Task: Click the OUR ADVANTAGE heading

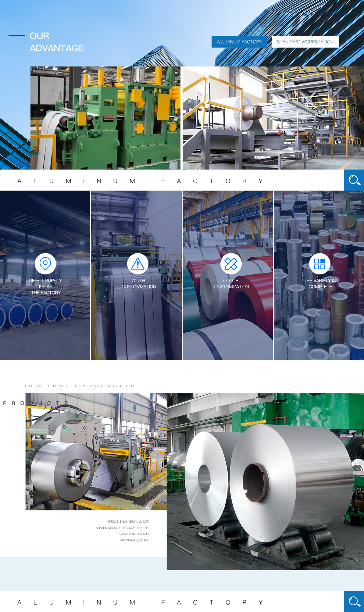Action: pyautogui.click(x=57, y=42)
